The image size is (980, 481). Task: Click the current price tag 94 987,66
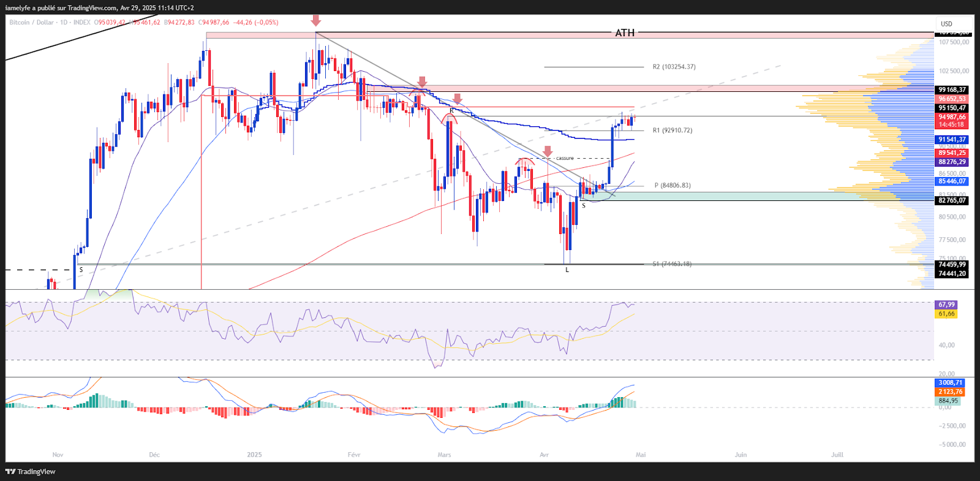pos(952,117)
